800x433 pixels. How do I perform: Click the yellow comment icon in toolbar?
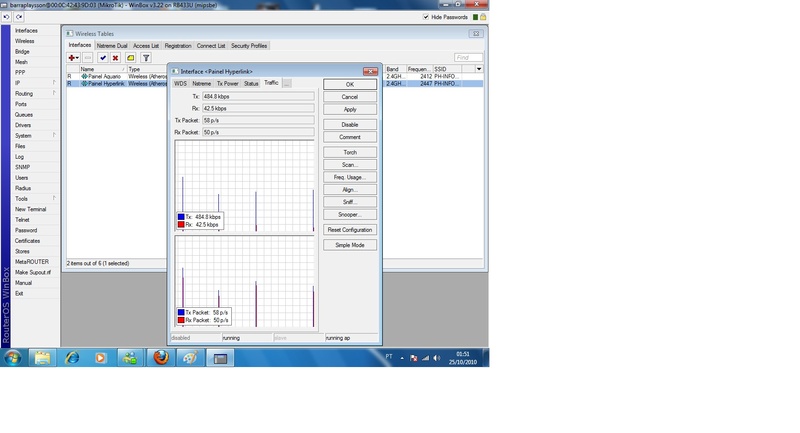(x=131, y=58)
